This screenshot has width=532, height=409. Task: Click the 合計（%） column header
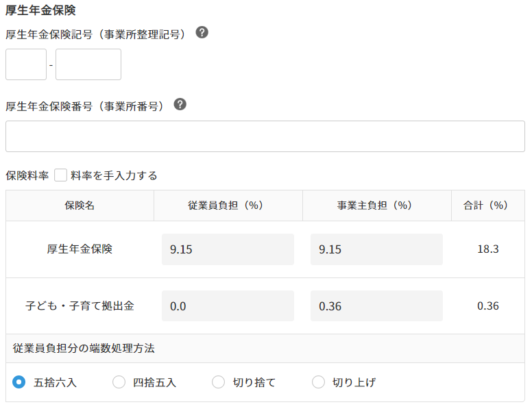(487, 206)
